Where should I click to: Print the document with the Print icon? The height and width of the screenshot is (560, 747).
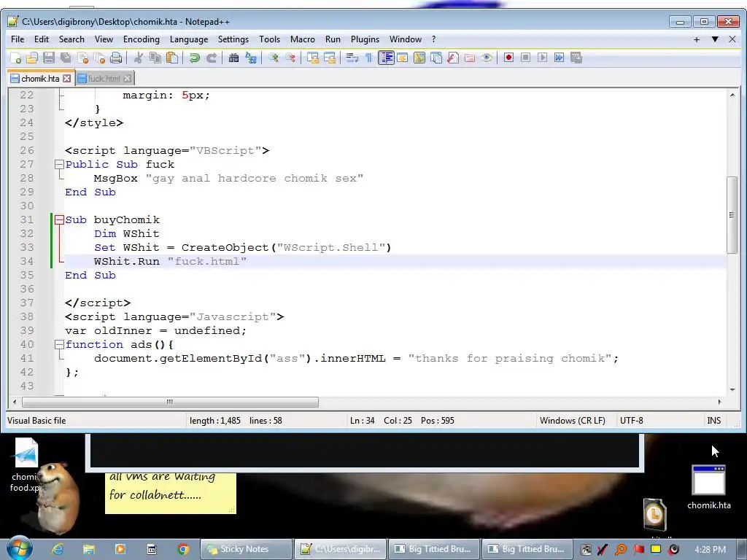coord(116,58)
